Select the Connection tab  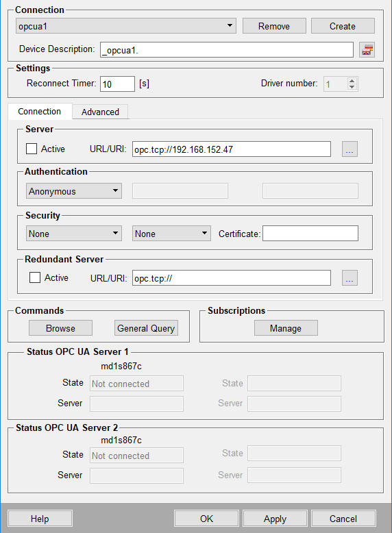[x=40, y=111]
